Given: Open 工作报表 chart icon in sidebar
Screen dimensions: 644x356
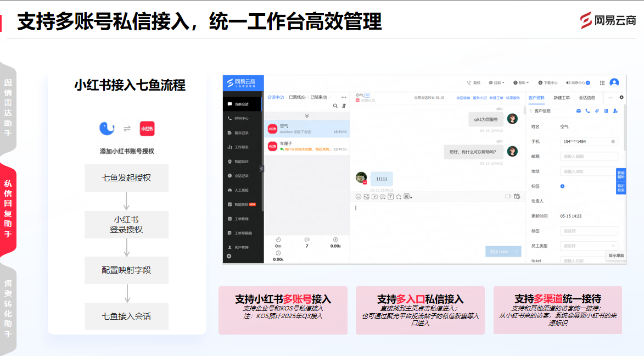Looking at the screenshot, I should tap(229, 147).
